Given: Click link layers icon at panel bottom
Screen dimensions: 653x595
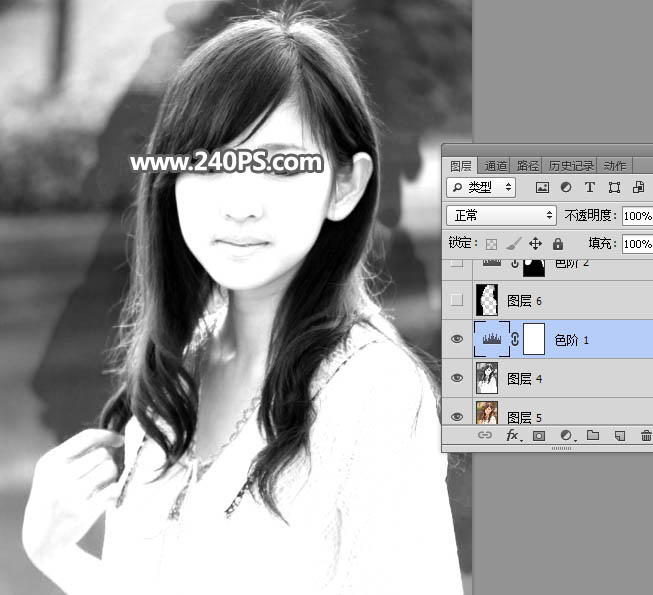Looking at the screenshot, I should (485, 435).
